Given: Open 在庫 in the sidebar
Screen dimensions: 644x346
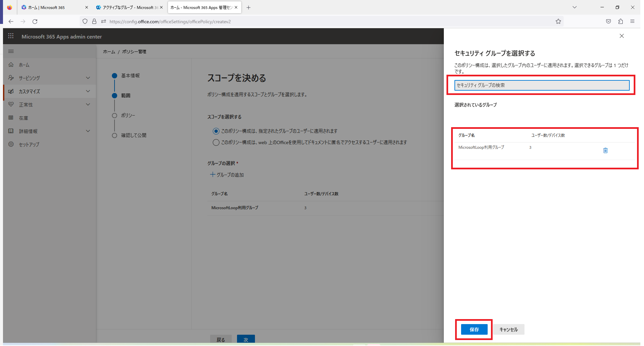Looking at the screenshot, I should pos(50,118).
